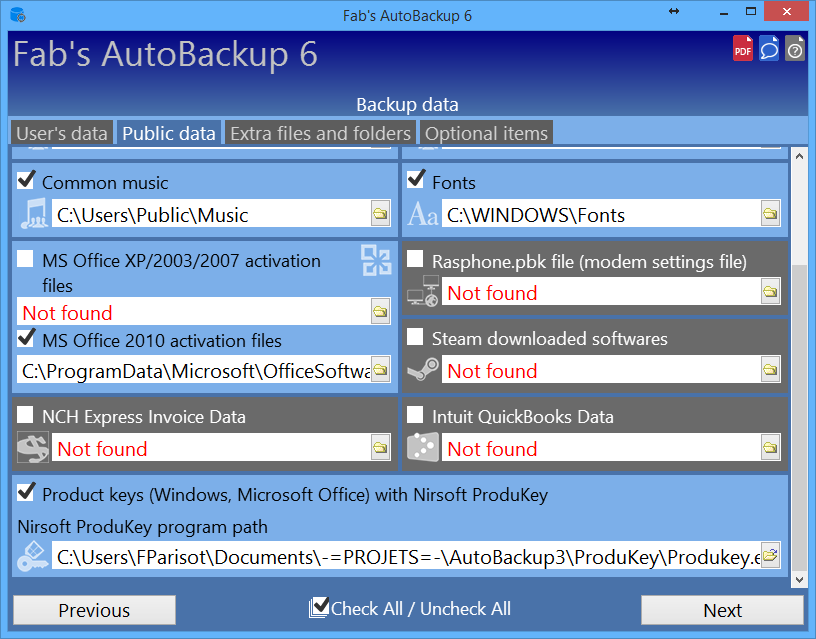Uncheck the Common music checkbox

tap(26, 180)
